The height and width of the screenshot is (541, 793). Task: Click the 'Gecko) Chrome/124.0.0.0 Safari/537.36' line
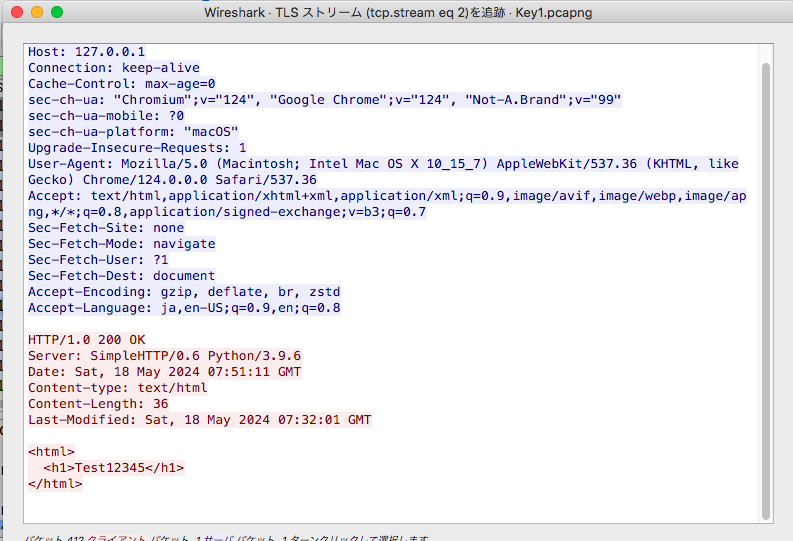pyautogui.click(x=172, y=180)
